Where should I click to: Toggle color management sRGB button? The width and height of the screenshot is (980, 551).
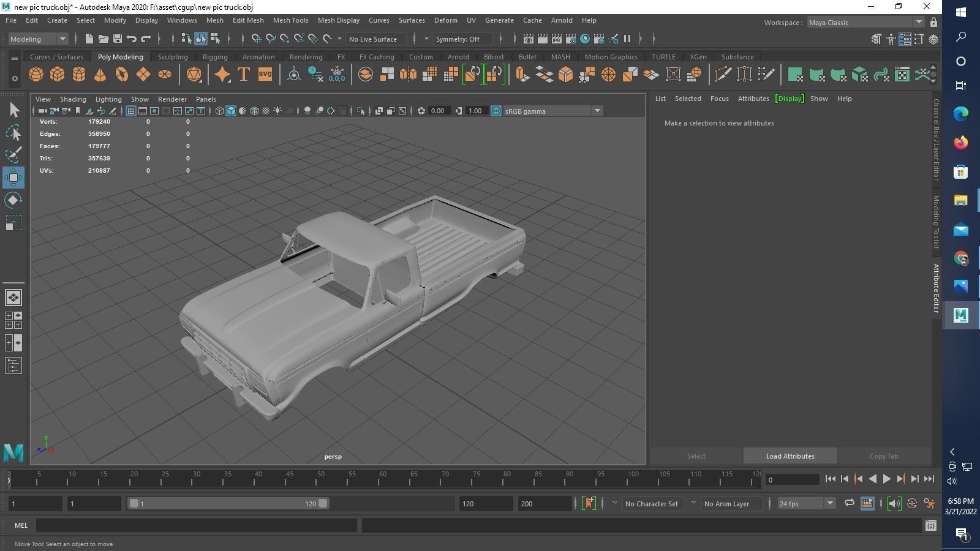click(x=496, y=111)
